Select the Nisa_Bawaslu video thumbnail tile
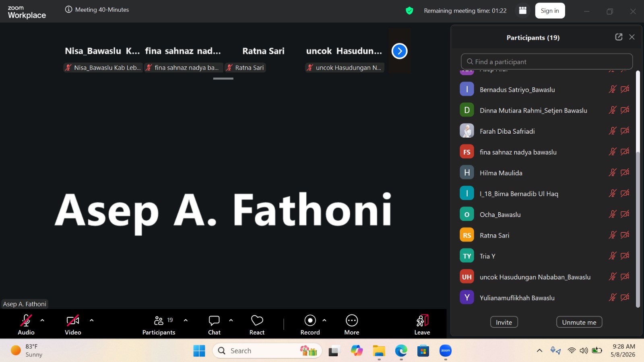The image size is (644, 362). click(103, 51)
